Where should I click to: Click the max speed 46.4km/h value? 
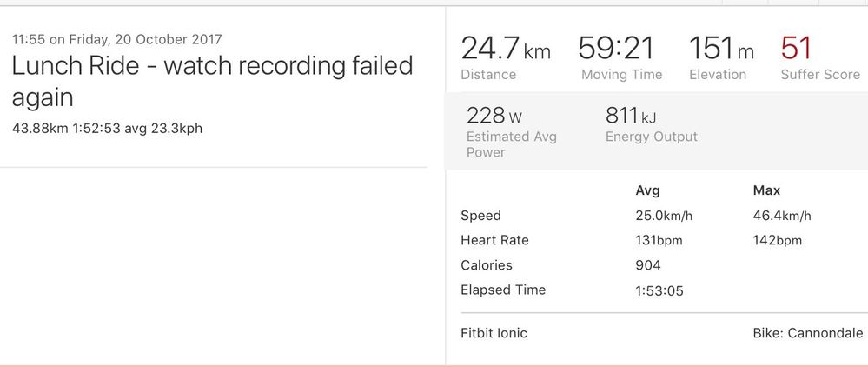click(x=781, y=216)
